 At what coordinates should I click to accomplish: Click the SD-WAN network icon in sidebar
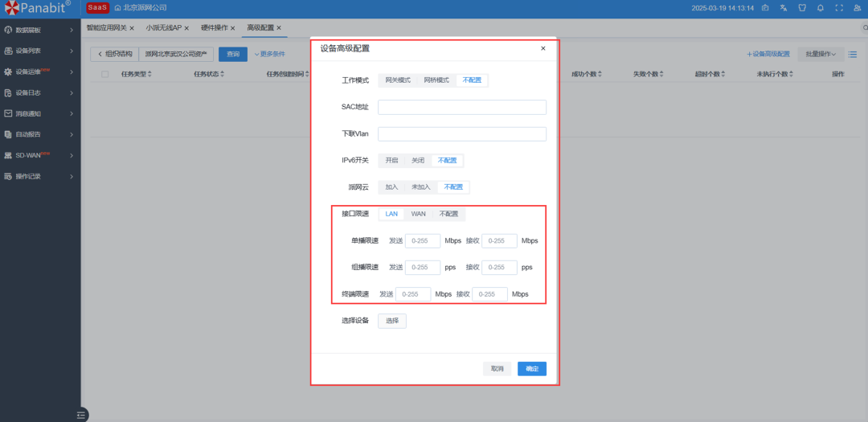click(8, 156)
